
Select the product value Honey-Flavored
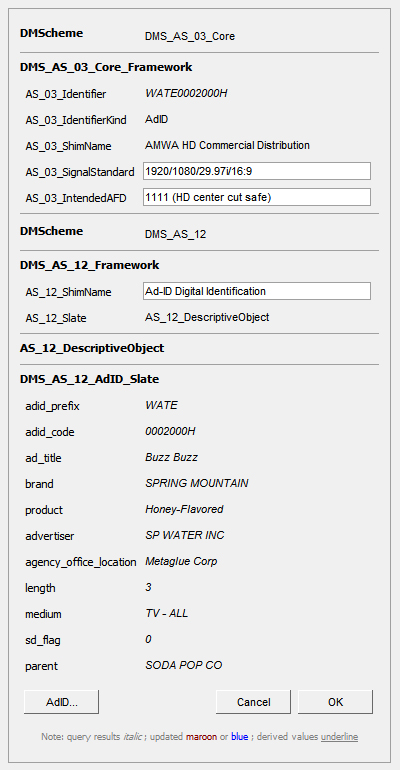point(184,509)
